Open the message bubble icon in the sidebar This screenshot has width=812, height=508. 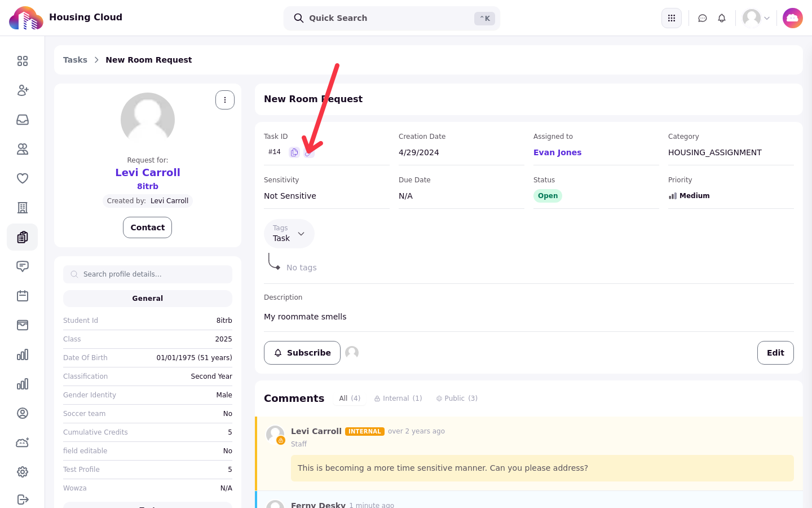click(23, 266)
